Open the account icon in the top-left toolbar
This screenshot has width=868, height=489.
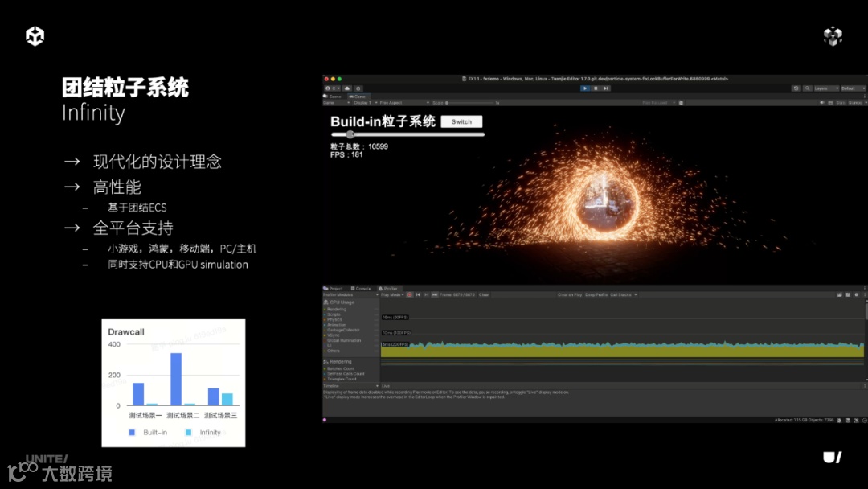pos(333,88)
